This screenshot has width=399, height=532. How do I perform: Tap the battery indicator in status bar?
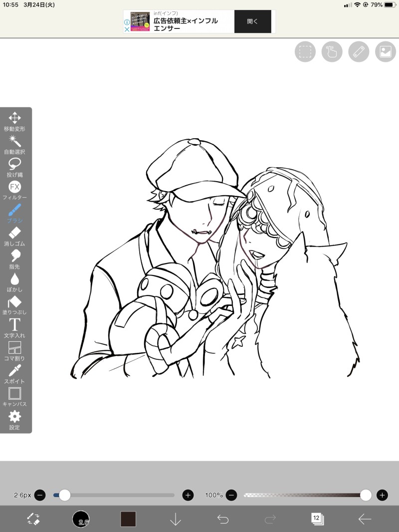click(390, 5)
